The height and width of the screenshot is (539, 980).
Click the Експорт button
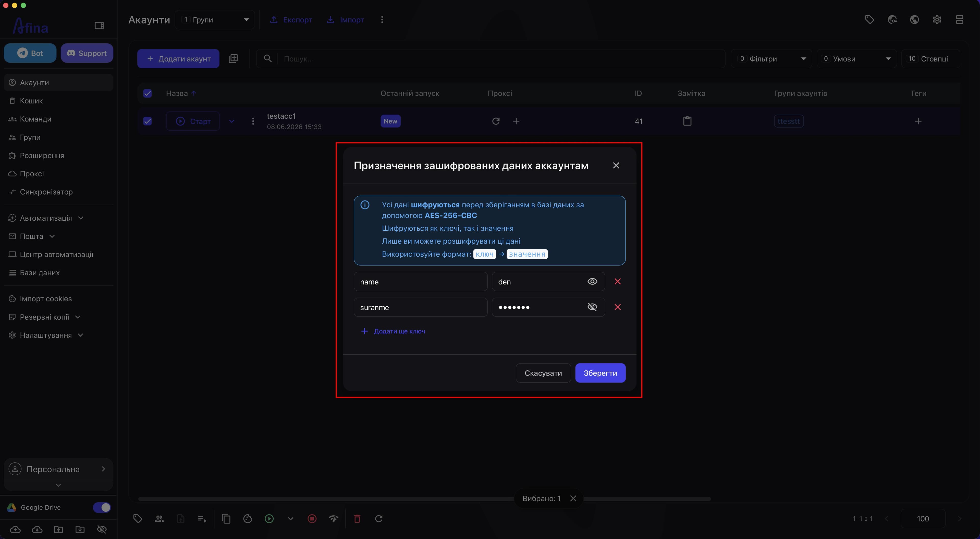click(291, 19)
